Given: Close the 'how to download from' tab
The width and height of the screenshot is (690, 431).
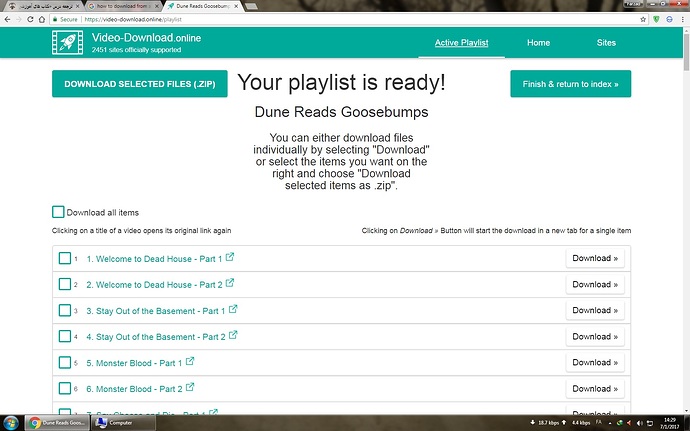Looking at the screenshot, I should [158, 7].
